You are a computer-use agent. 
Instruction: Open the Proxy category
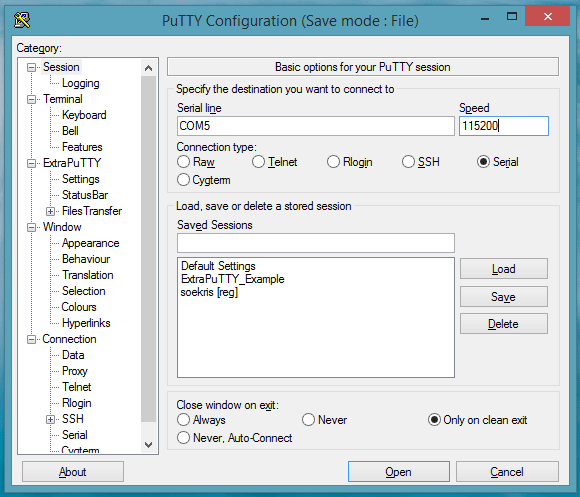pos(75,371)
